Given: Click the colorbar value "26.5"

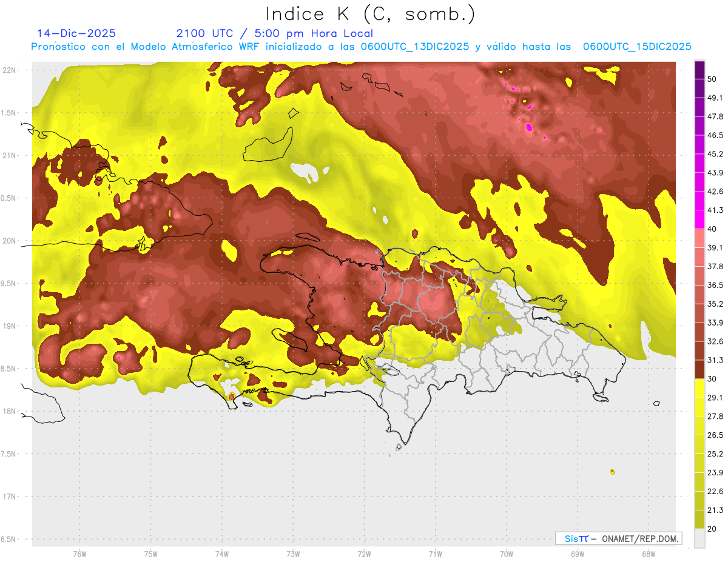Looking at the screenshot, I should pos(715,435).
